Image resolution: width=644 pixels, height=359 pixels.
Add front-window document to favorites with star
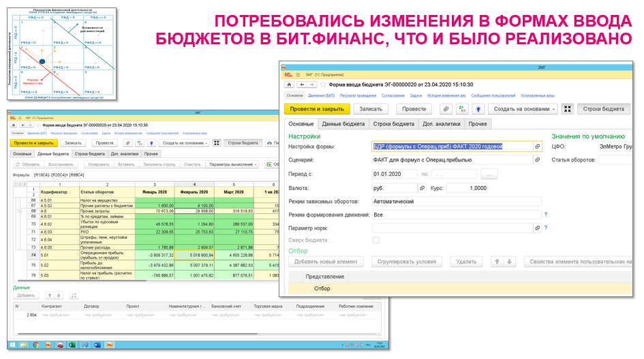coord(323,84)
